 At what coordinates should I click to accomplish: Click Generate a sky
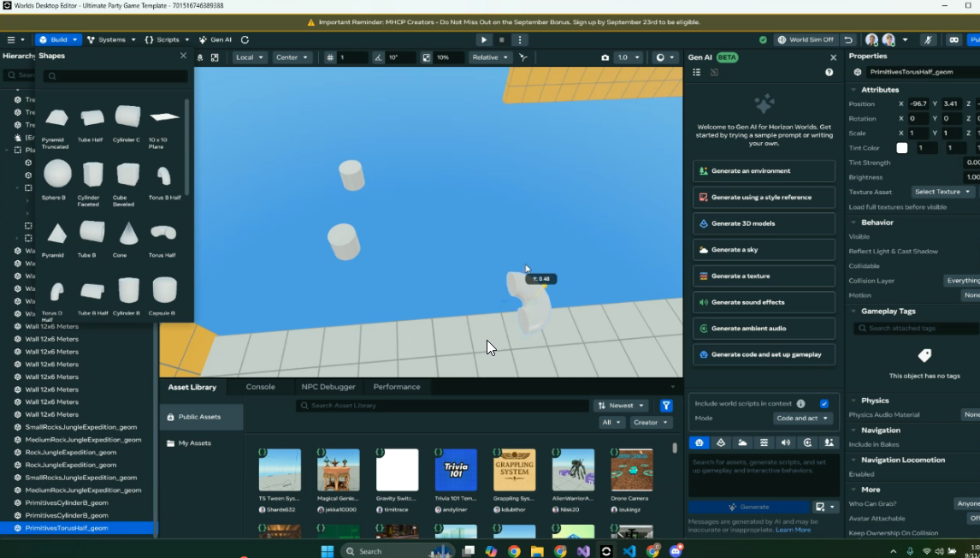(764, 250)
